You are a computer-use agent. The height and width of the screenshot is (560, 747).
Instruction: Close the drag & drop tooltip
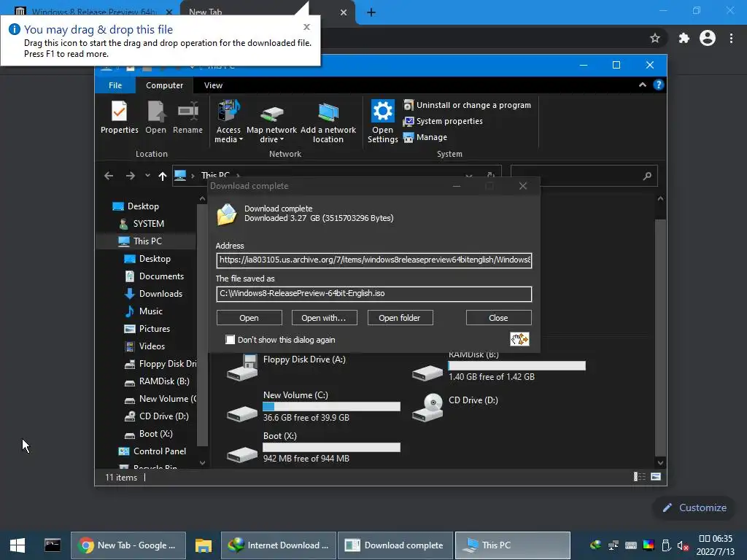point(307,27)
